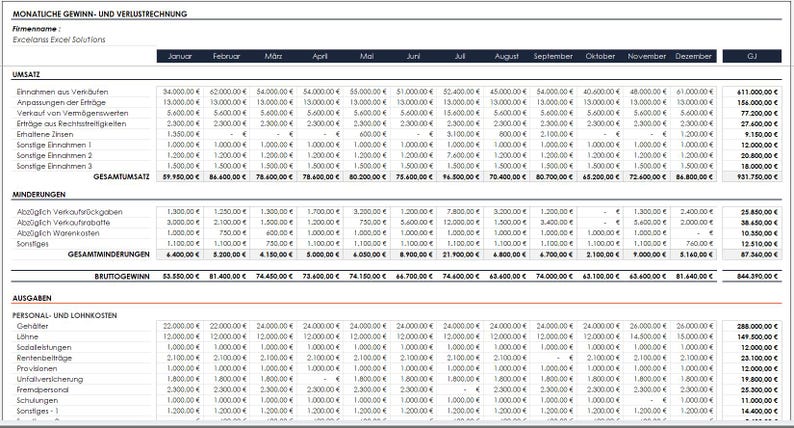Image resolution: width=794 pixels, height=428 pixels.
Task: Select row label 'Sonstige Einnahmen 1'
Action: pyautogui.click(x=54, y=145)
